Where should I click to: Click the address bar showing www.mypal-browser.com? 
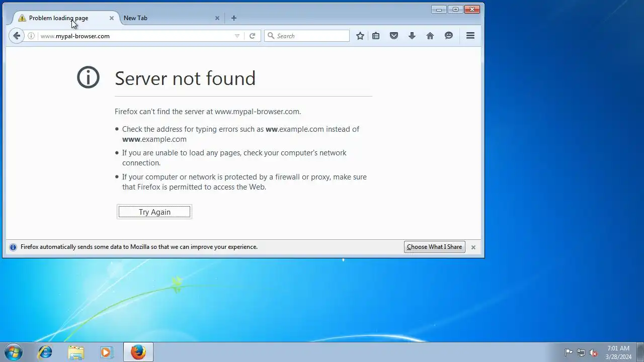136,36
